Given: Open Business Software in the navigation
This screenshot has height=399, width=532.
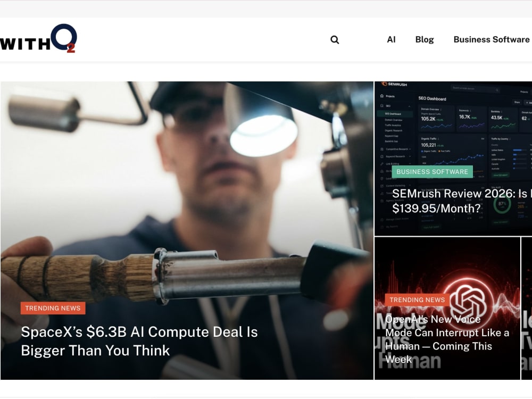Looking at the screenshot, I should (492, 40).
